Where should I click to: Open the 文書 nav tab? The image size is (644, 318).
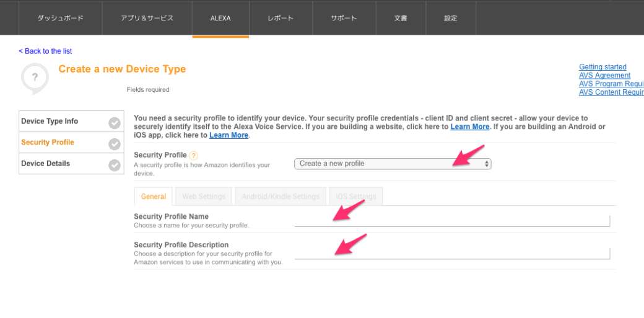coord(401,18)
